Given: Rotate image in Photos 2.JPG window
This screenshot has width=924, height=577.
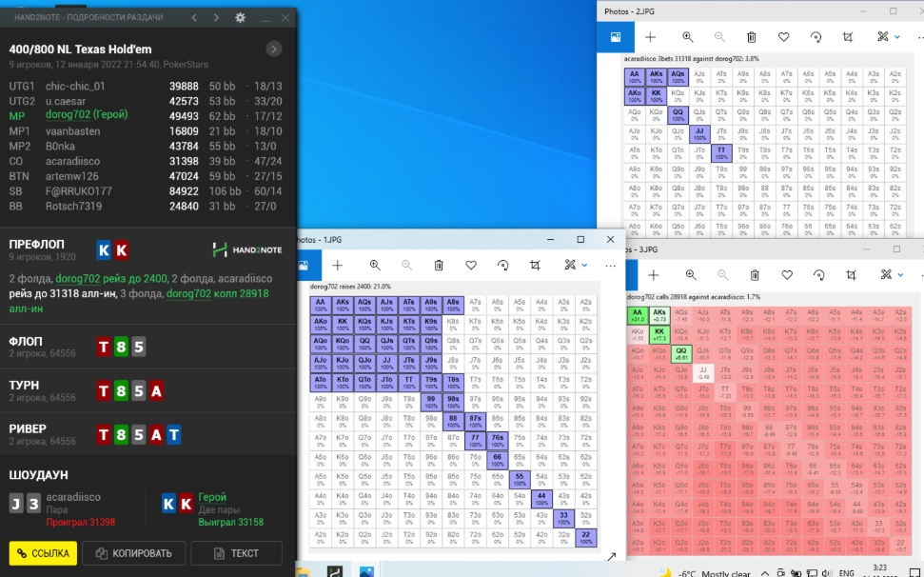Looking at the screenshot, I should point(816,37).
